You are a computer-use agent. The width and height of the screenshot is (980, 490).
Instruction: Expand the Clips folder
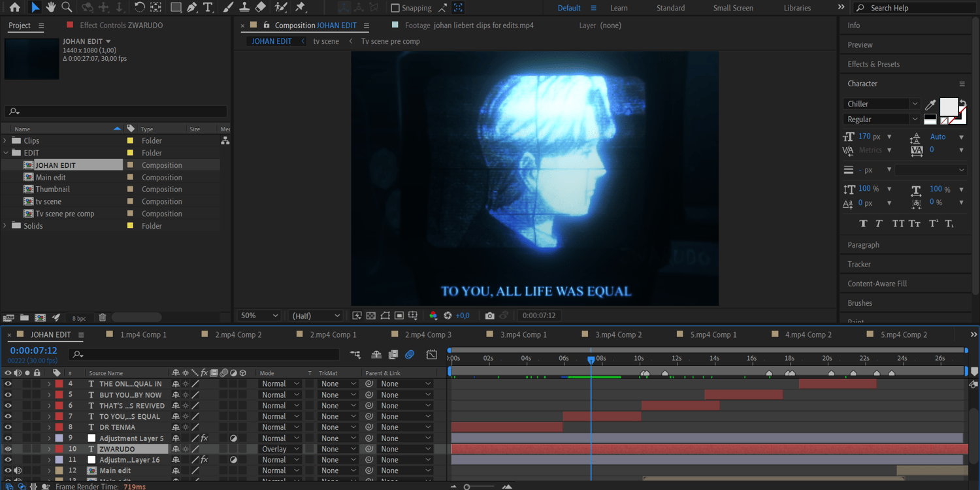[6, 140]
